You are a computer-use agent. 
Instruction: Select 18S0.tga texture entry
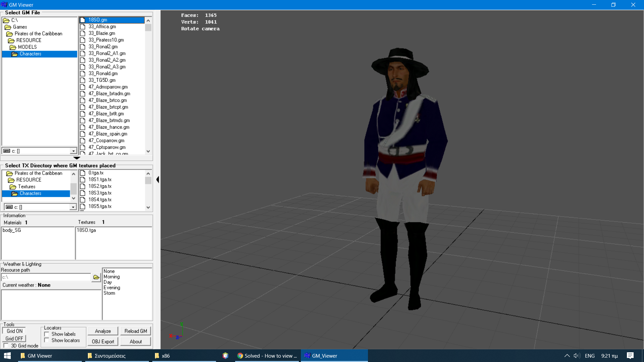(x=86, y=230)
